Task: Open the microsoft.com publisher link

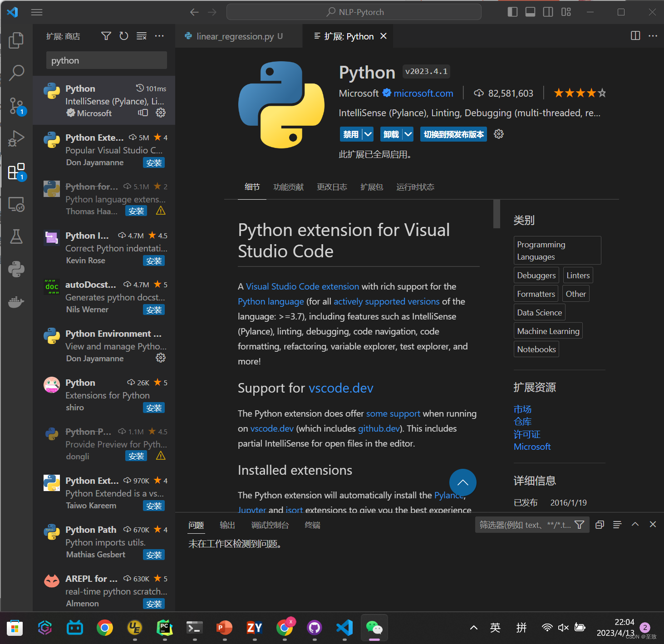Action: click(x=423, y=93)
